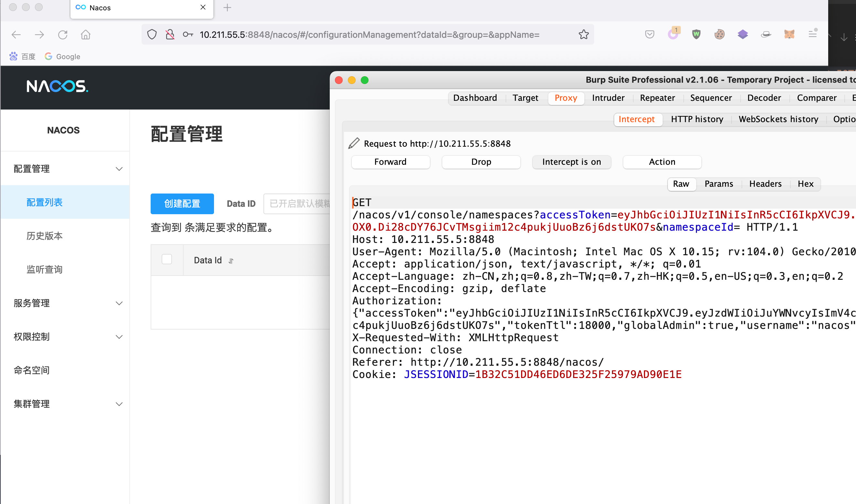Toggle the Intercept is on button
This screenshot has height=504, width=856.
tap(572, 162)
